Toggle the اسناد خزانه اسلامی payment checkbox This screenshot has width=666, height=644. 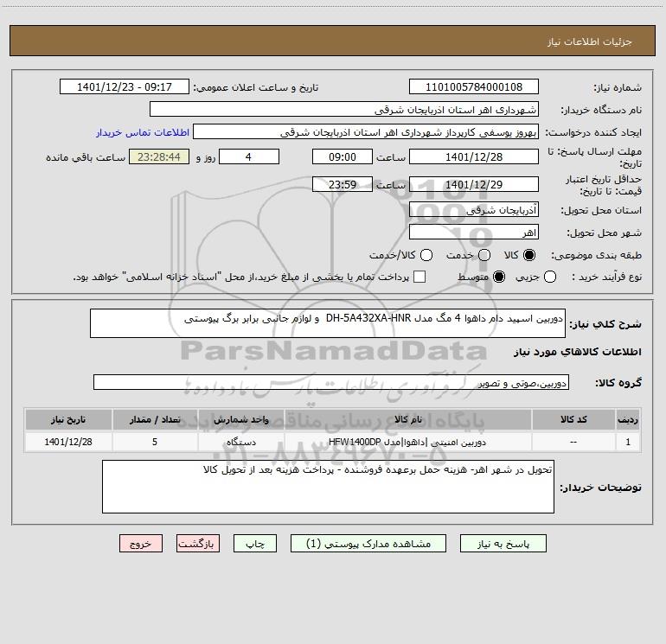pos(419,277)
